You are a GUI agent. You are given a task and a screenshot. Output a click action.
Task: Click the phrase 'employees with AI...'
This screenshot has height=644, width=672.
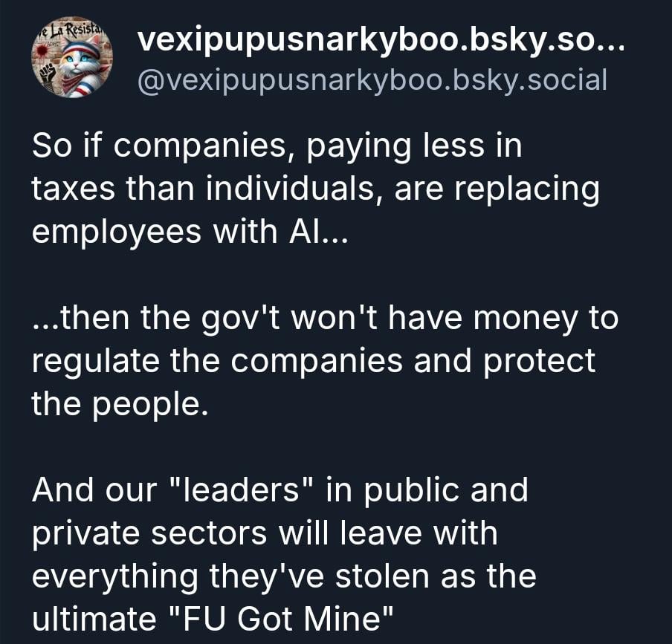190,232
